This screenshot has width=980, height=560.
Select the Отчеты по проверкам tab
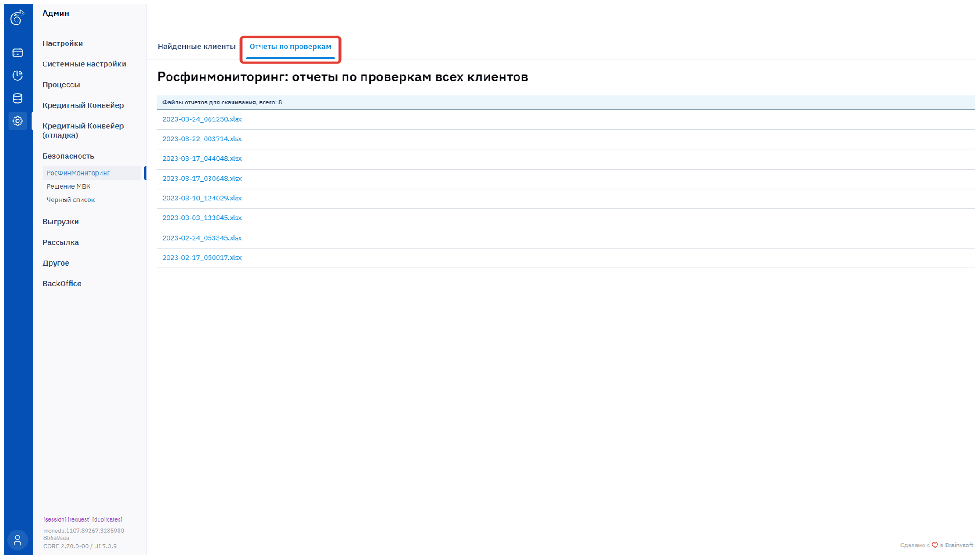click(290, 47)
